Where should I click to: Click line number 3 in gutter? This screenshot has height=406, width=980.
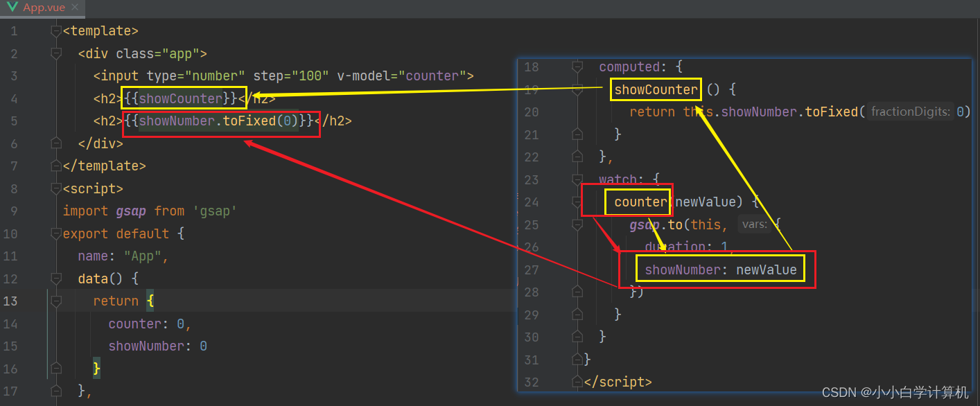pos(15,76)
